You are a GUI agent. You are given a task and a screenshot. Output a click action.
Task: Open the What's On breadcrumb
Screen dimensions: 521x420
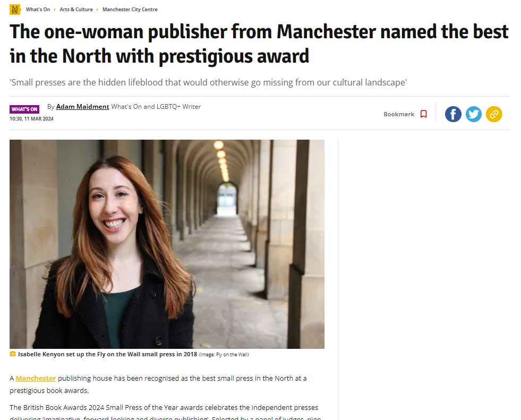pos(38,10)
